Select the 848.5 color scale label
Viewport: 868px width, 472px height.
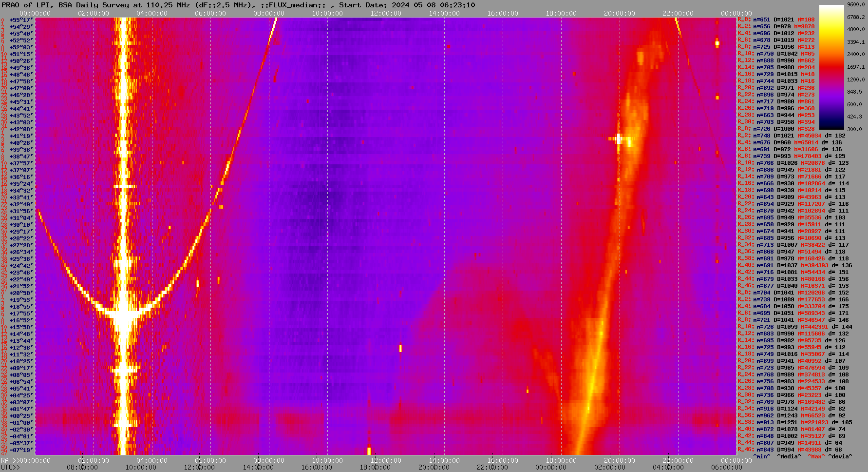point(854,92)
